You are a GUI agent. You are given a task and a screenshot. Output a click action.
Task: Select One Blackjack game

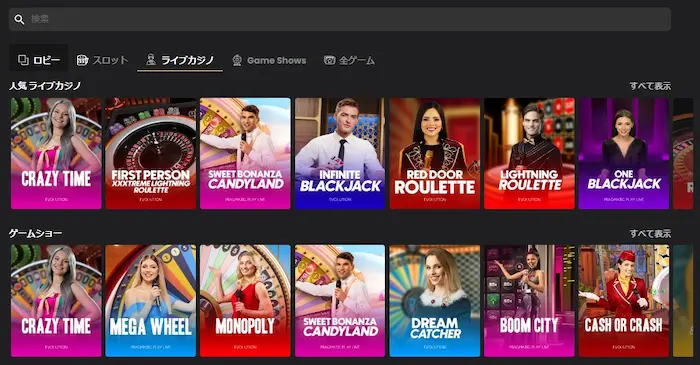click(x=624, y=153)
